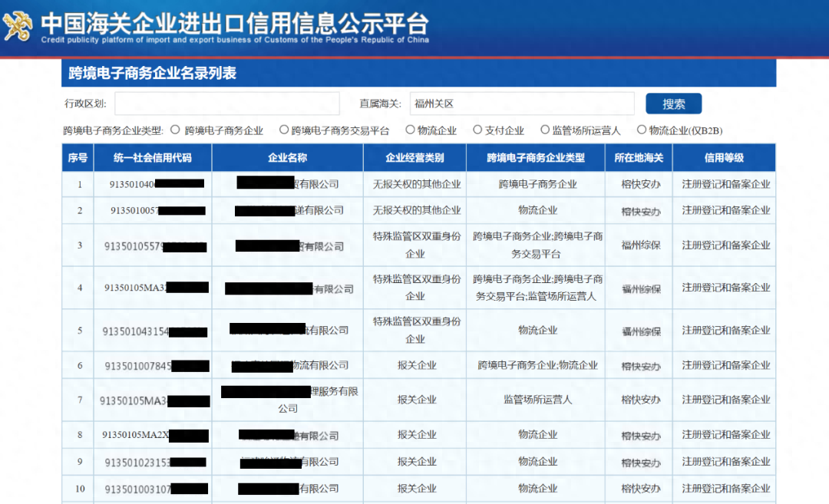Screen dimensions: 829x504
Task: Click 注册登记和备案企业 in row 1
Action: tap(726, 184)
